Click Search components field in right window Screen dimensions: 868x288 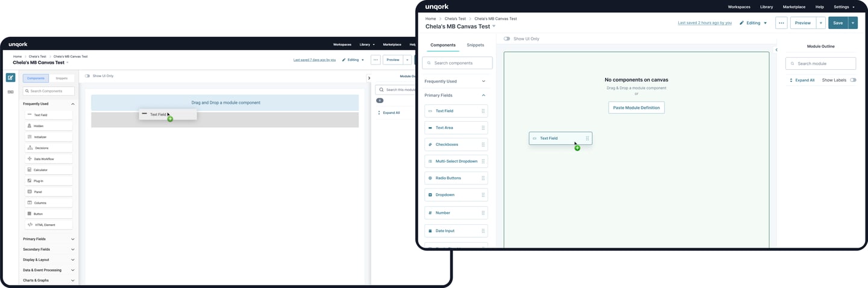[457, 63]
